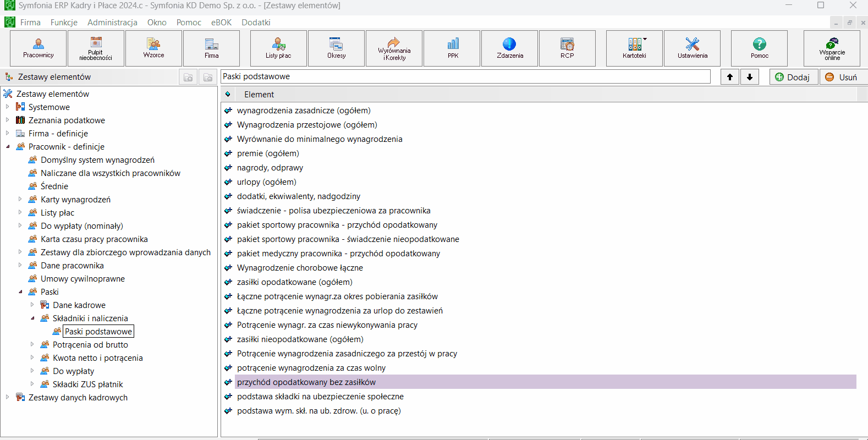Expand Firma - definicje node
Image resolution: width=868 pixels, height=440 pixels.
coord(7,133)
